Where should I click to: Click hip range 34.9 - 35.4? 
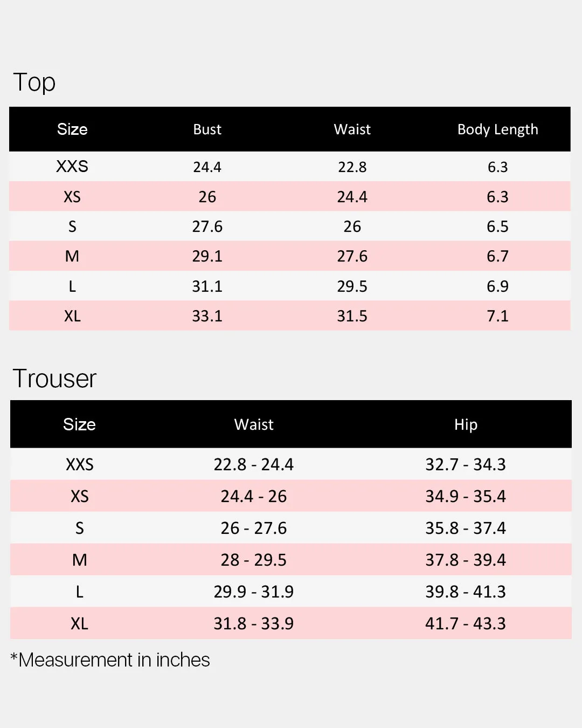[x=466, y=496]
